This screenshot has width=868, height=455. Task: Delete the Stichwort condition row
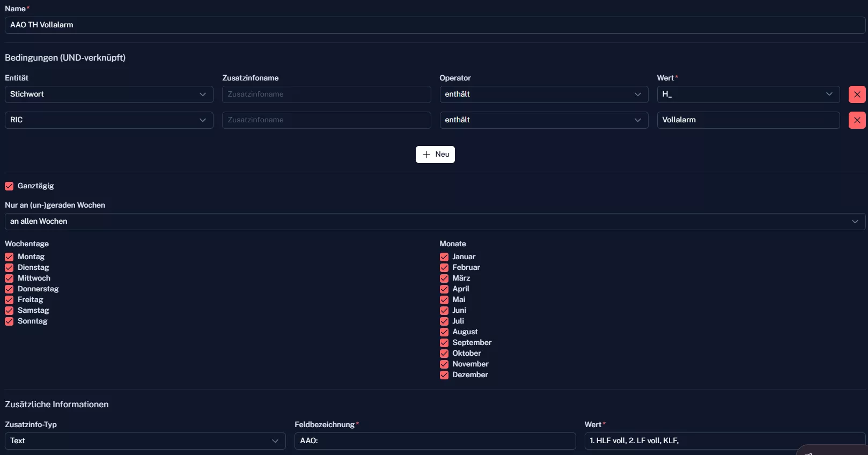coord(857,94)
